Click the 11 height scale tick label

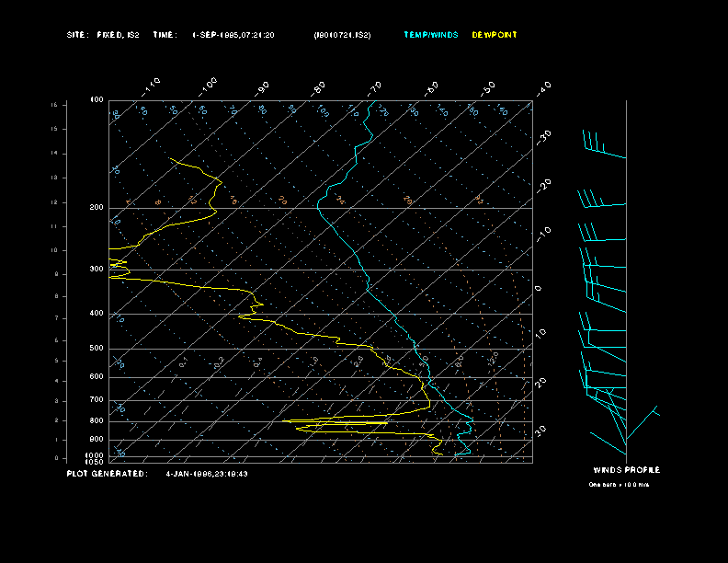[54, 226]
